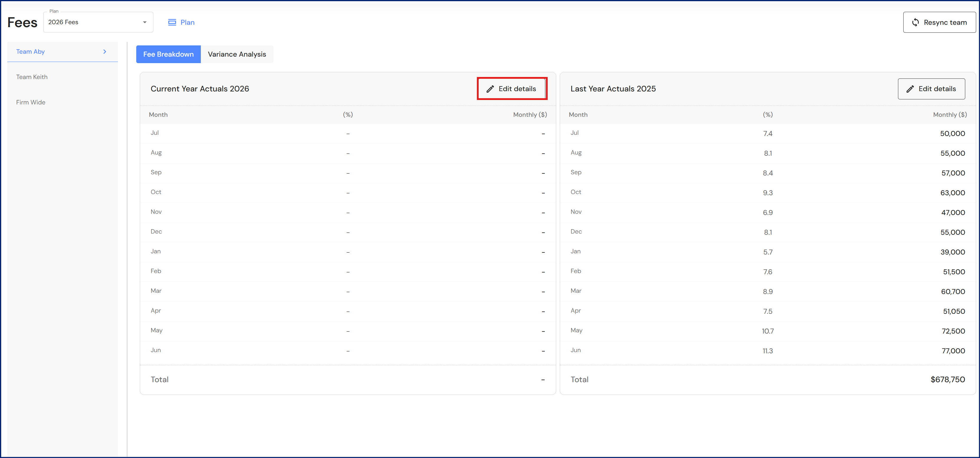This screenshot has width=980, height=458.
Task: Edit details for Current Year Actuals 2026
Action: [512, 89]
